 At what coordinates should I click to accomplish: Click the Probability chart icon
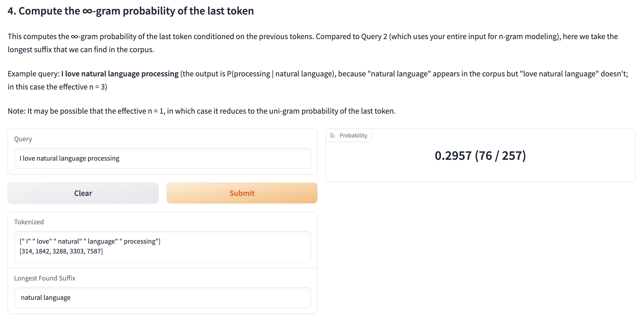click(332, 135)
